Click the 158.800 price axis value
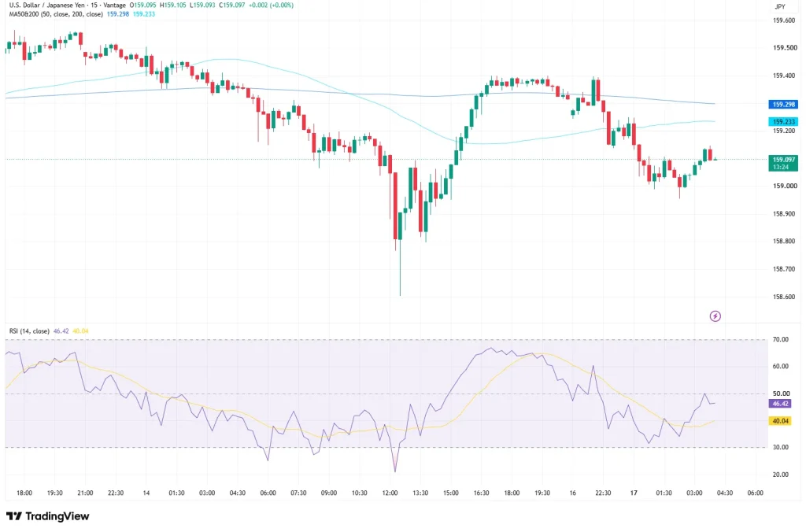The image size is (806, 532). (785, 241)
